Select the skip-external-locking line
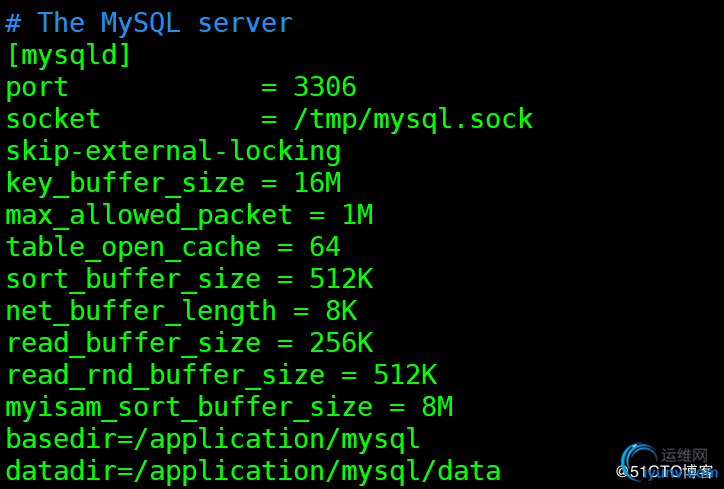The height and width of the screenshot is (489, 724). tap(173, 151)
